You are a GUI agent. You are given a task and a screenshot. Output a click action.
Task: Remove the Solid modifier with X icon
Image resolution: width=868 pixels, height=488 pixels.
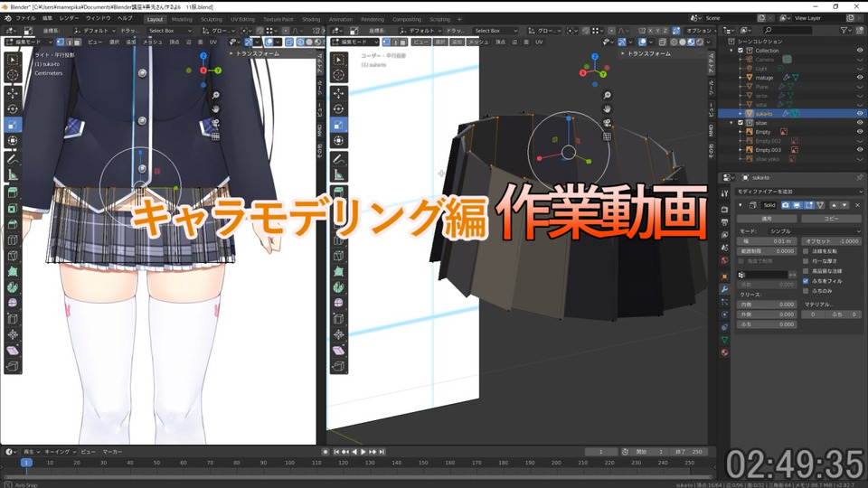857,205
